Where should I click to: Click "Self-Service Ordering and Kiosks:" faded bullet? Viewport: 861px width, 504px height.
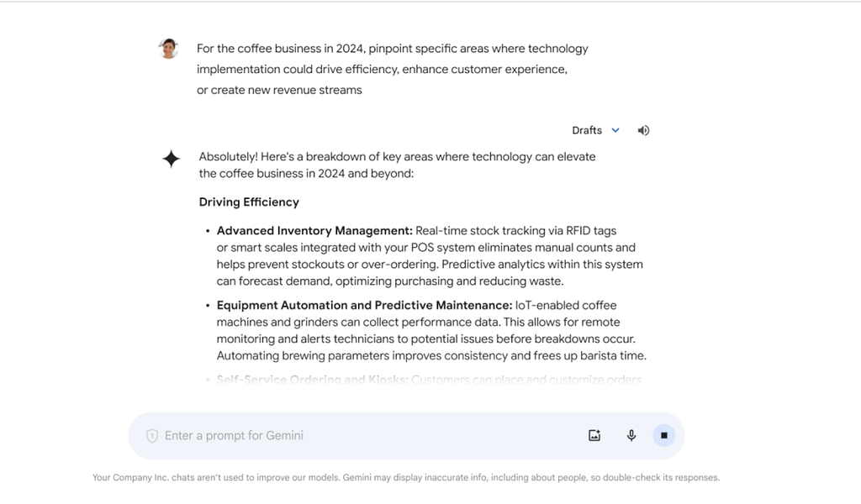(x=312, y=379)
